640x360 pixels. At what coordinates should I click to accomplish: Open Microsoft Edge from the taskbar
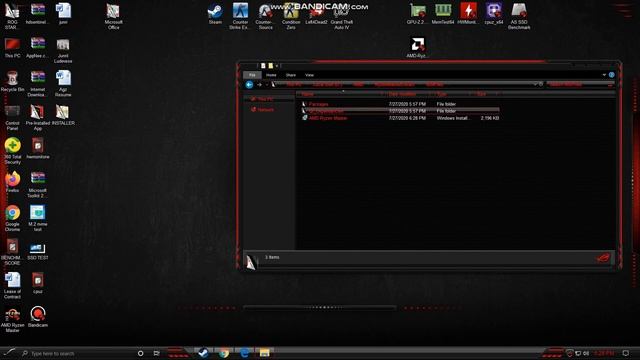tap(244, 353)
